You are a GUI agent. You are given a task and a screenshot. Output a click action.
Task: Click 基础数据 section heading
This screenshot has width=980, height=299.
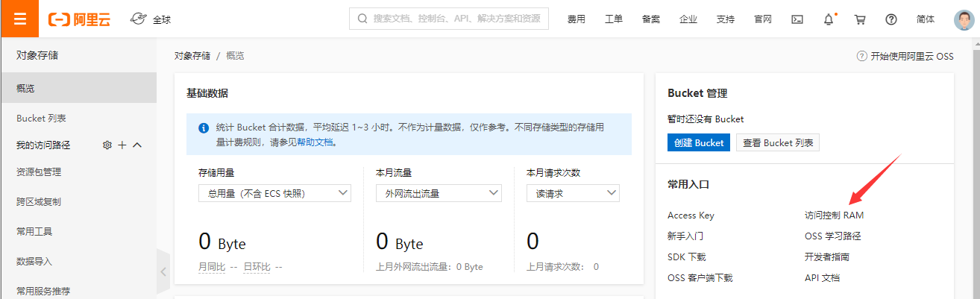point(207,93)
